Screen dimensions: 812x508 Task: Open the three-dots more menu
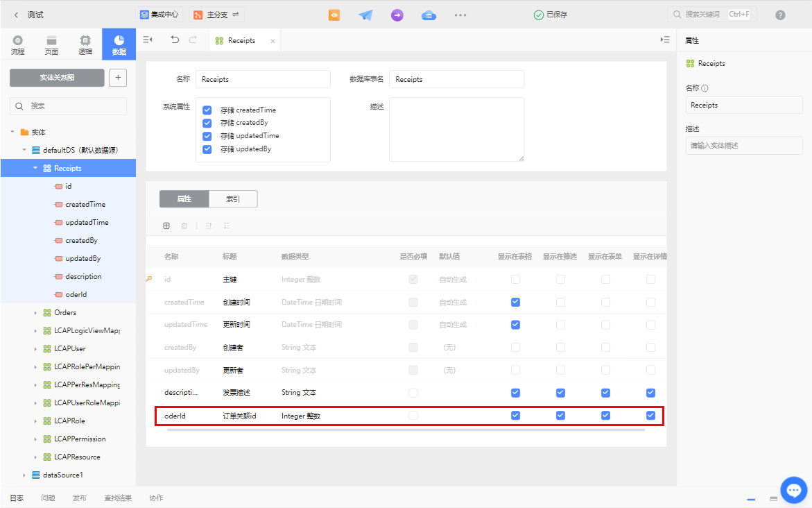460,15
